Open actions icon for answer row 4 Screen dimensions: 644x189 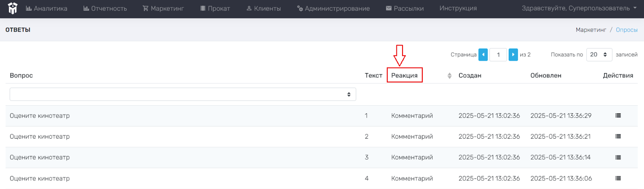click(618, 179)
